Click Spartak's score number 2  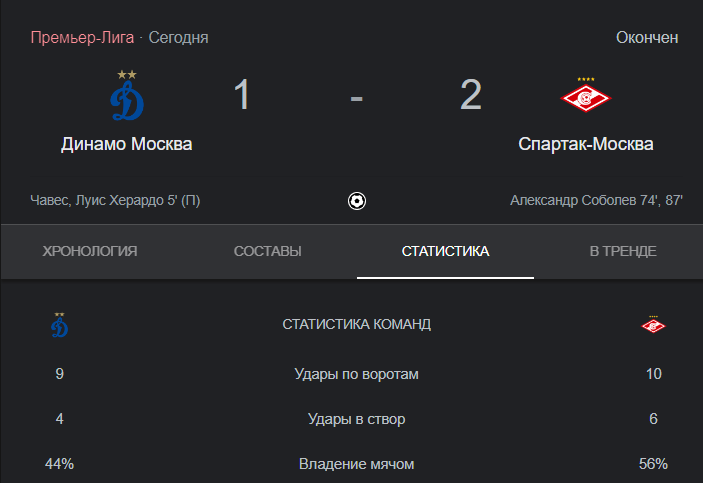tap(471, 95)
